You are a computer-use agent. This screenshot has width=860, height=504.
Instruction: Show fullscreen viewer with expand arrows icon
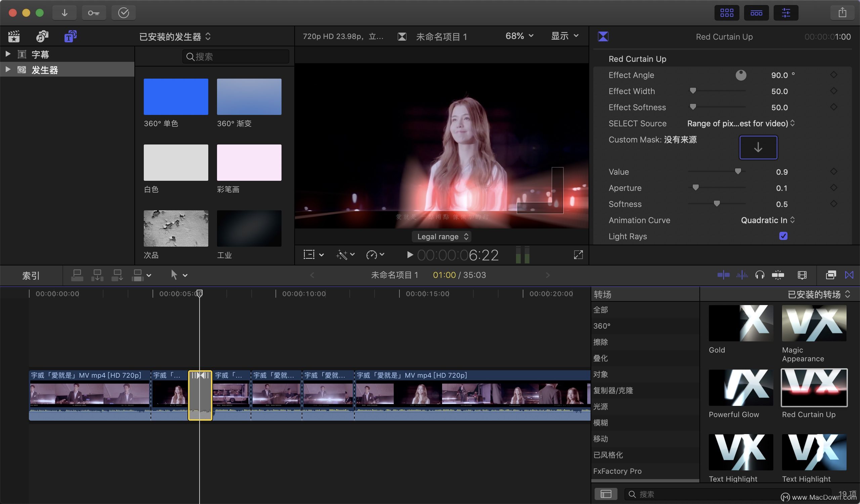click(578, 255)
